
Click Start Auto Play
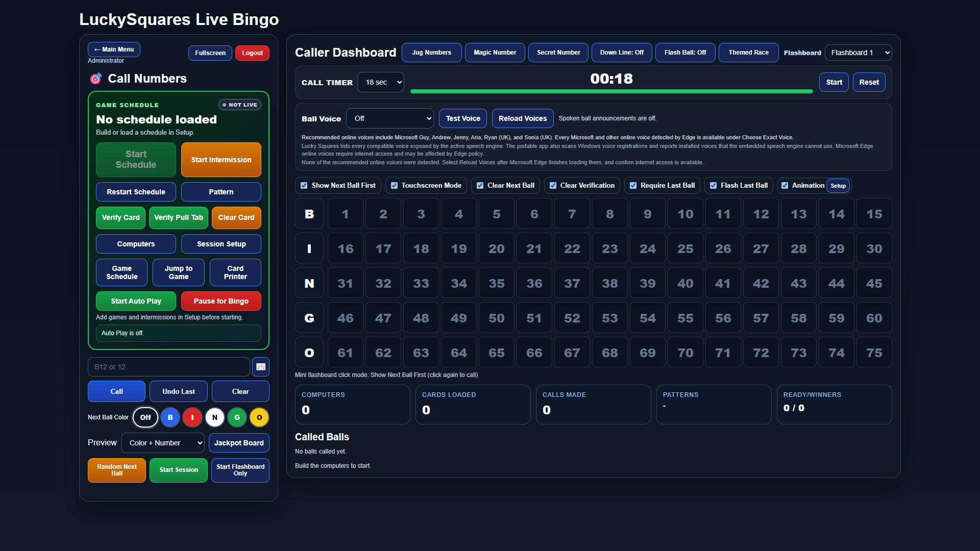click(x=136, y=301)
